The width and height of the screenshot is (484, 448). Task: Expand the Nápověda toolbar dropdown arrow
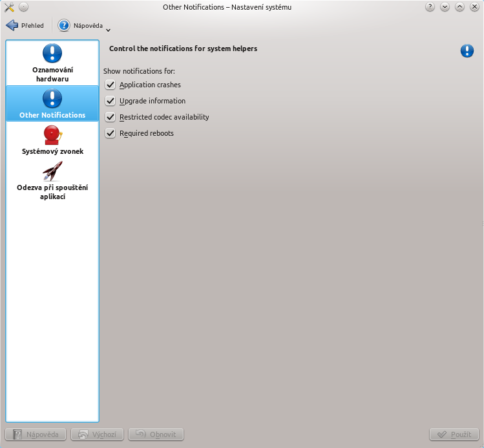108,30
